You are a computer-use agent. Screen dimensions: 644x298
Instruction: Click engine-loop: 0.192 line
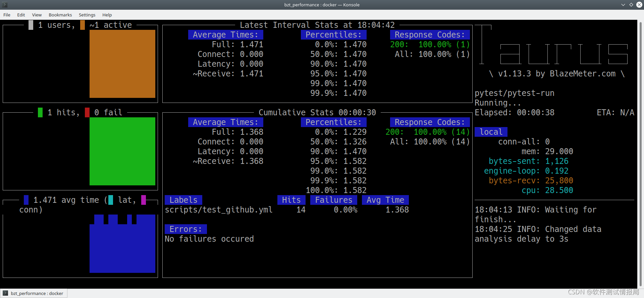coord(526,171)
